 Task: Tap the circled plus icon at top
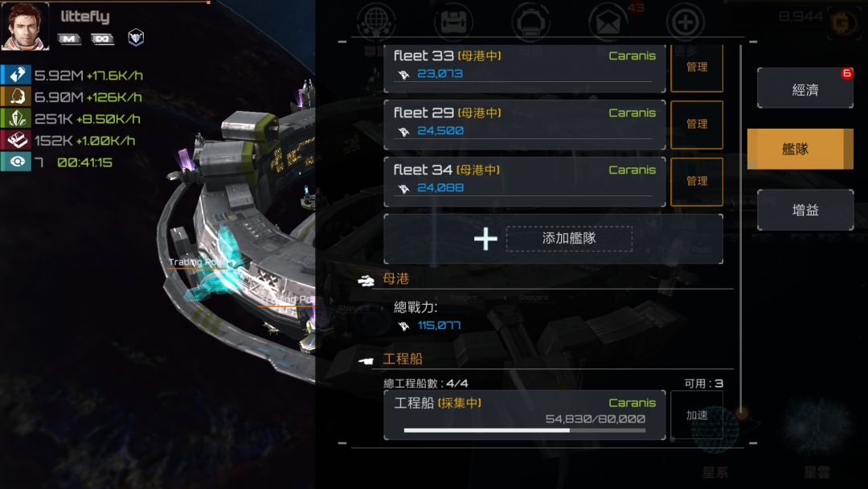tap(685, 23)
